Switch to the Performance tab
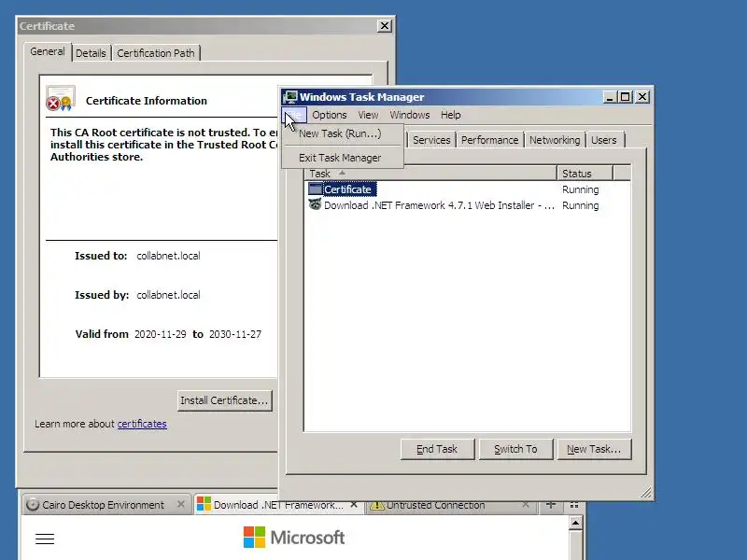 [489, 140]
